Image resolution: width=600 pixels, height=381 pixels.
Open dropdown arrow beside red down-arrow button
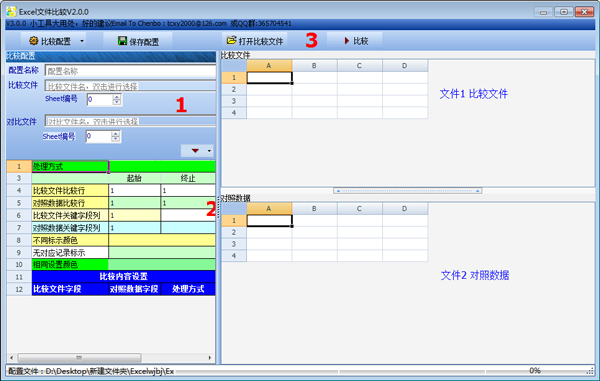209,151
